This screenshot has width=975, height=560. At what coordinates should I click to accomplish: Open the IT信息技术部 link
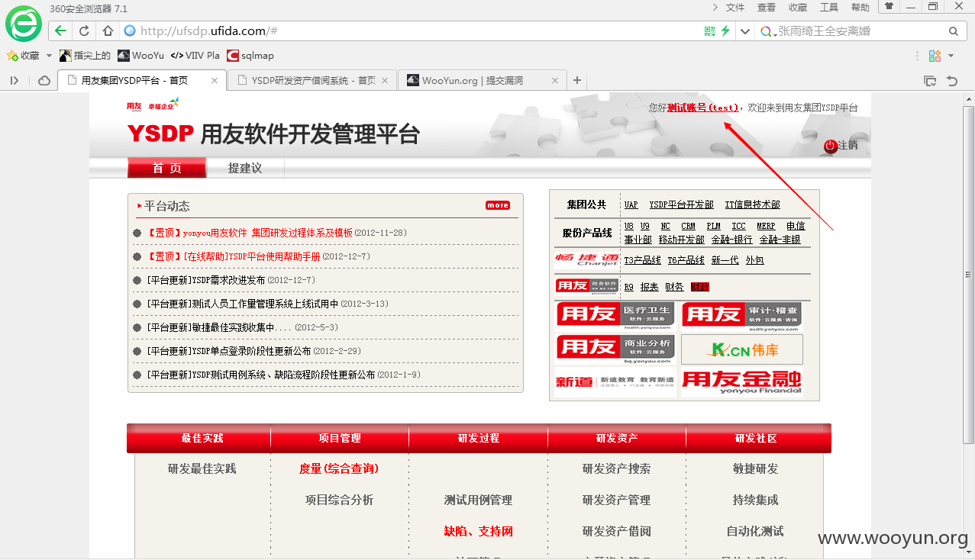753,204
